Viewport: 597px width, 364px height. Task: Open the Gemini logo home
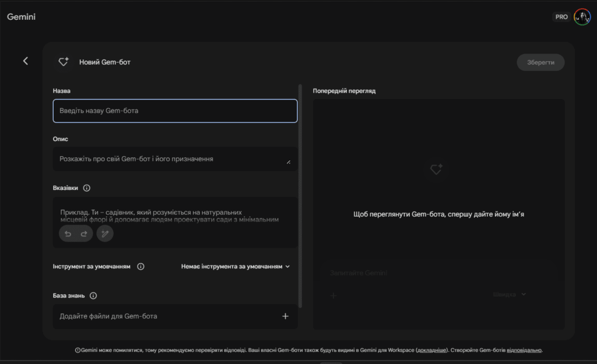pos(22,17)
